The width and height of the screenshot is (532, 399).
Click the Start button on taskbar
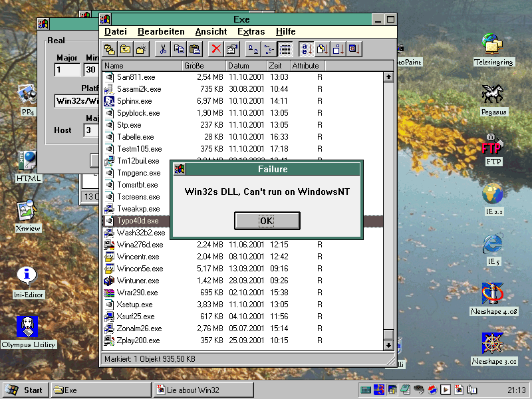tap(25, 390)
